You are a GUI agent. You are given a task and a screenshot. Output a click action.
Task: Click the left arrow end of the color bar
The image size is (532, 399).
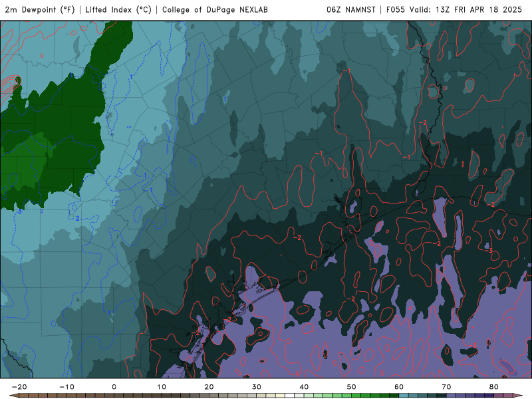[x=13, y=396]
